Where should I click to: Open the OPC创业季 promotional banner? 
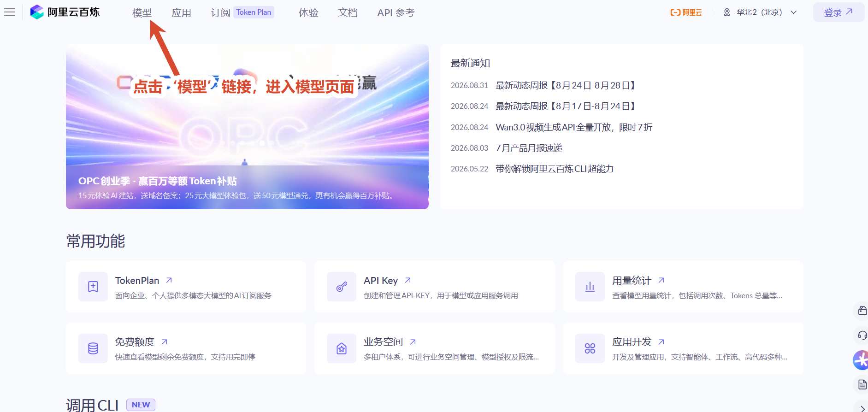[247, 127]
